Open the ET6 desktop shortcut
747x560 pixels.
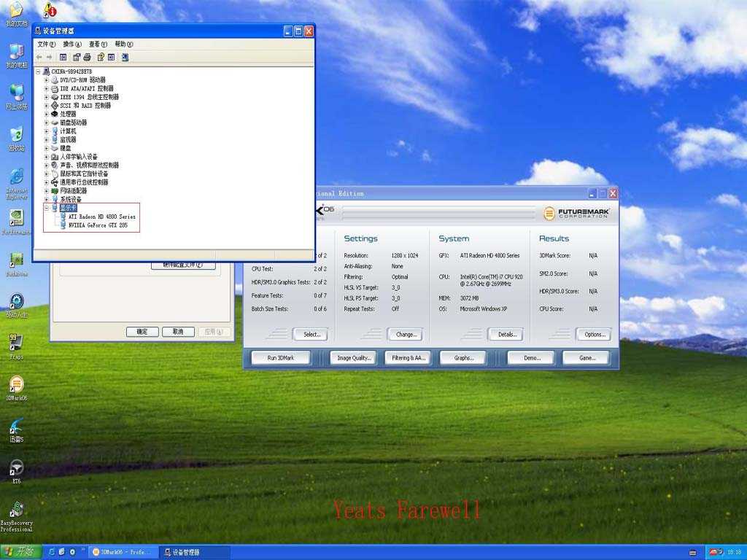point(17,472)
